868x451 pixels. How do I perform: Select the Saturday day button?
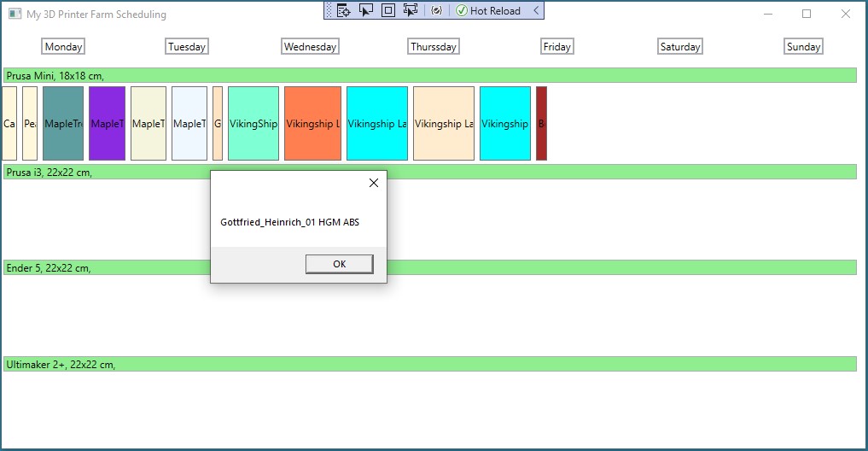(x=680, y=46)
